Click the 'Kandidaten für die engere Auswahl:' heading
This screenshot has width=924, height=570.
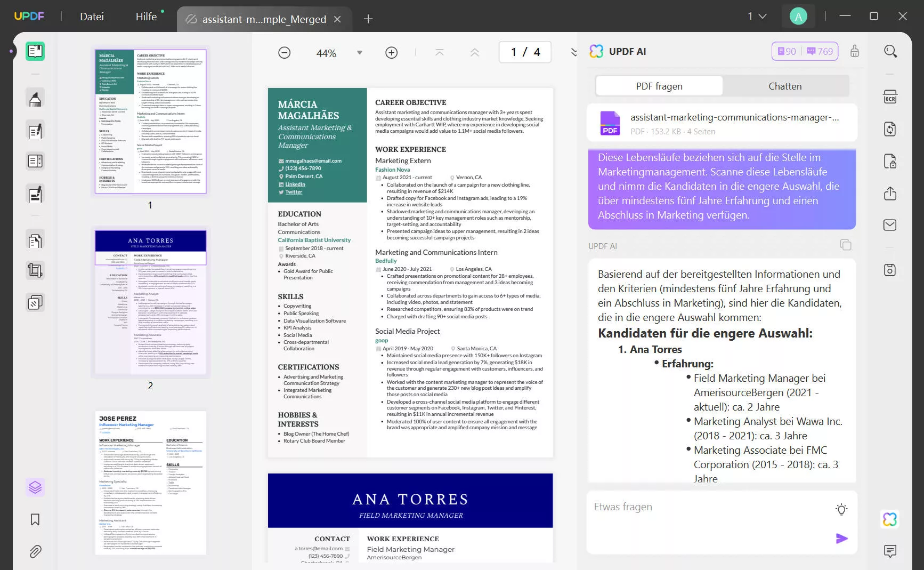[x=705, y=333]
